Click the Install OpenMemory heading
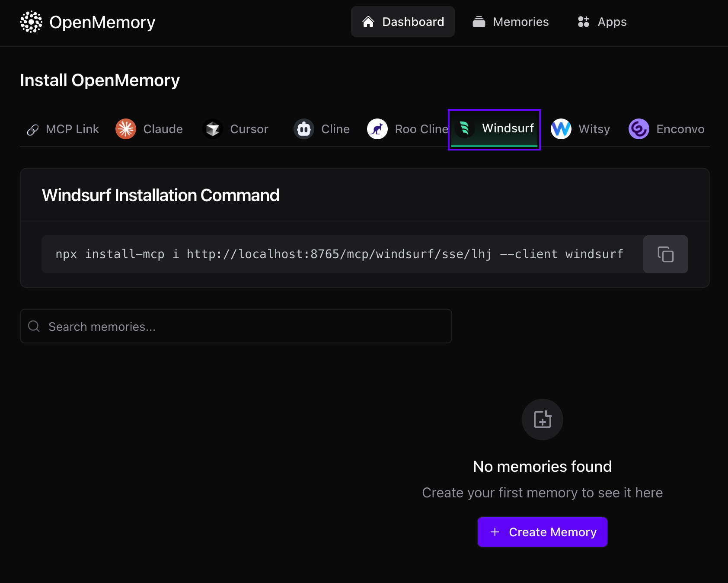This screenshot has width=728, height=583. [x=100, y=80]
